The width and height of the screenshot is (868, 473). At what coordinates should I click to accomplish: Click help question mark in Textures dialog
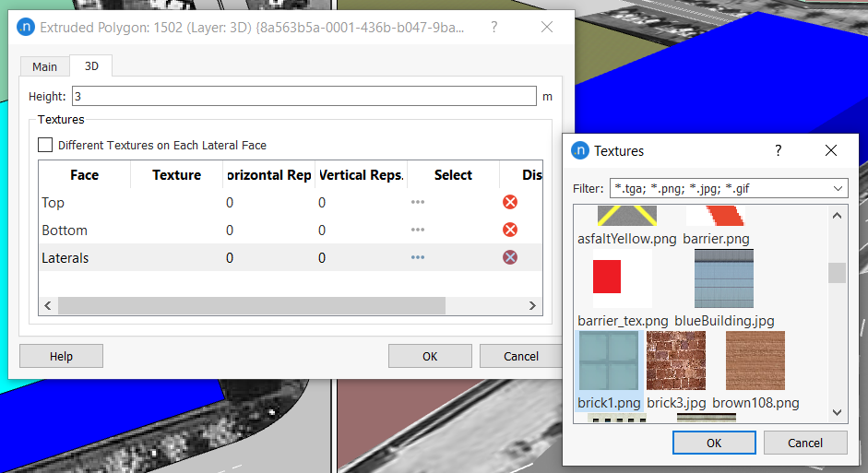pyautogui.click(x=778, y=150)
